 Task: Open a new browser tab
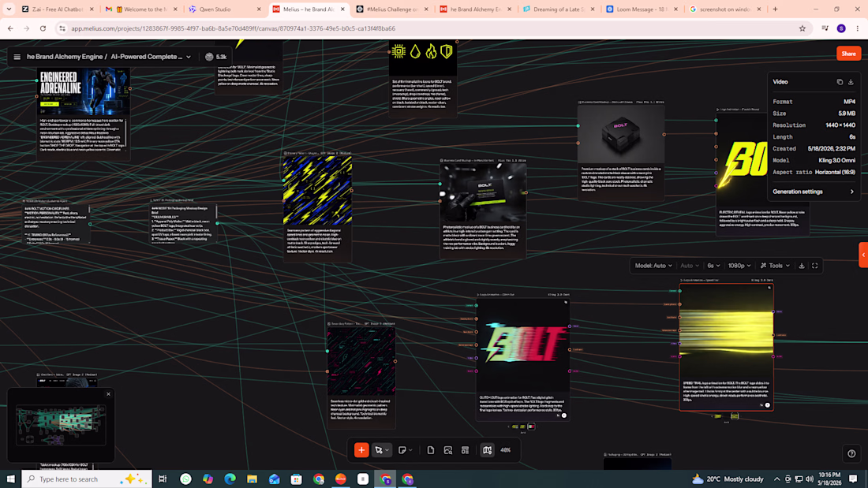click(x=775, y=9)
